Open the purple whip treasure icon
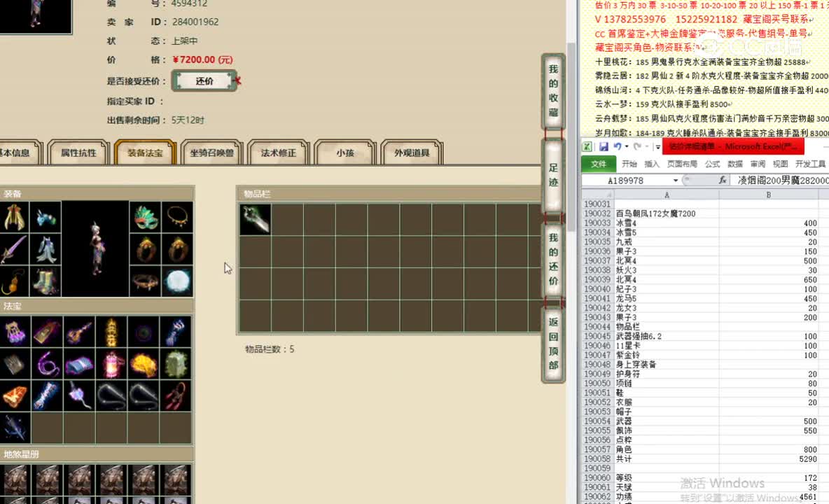829x504 pixels. point(47,363)
